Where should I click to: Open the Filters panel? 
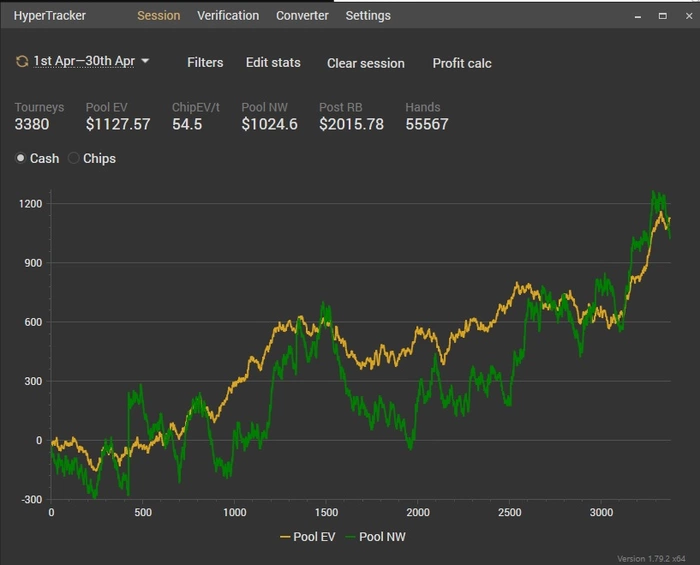tap(205, 62)
